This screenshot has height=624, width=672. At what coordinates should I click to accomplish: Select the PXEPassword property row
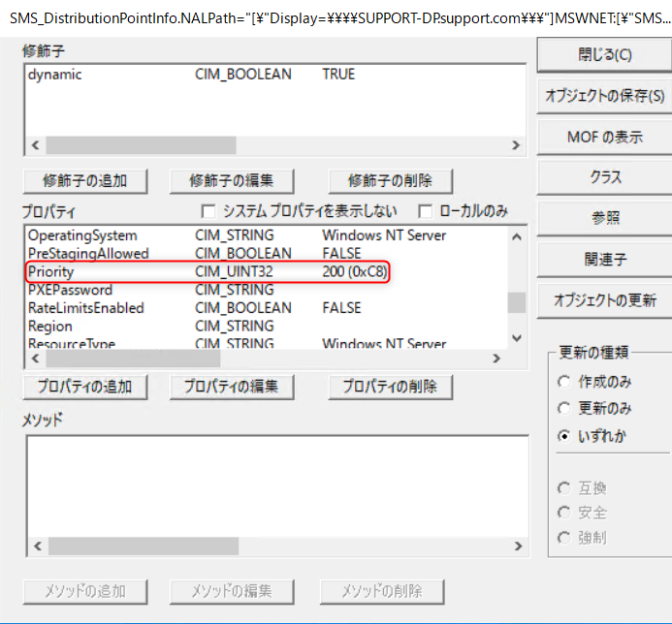(x=267, y=290)
